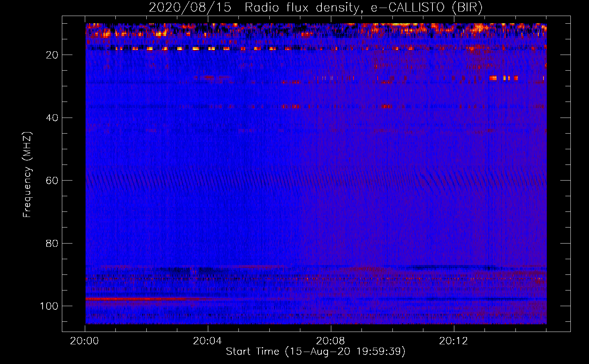This screenshot has width=589, height=364.
Task: Click the '20:00' time tick label
Action: click(x=84, y=341)
